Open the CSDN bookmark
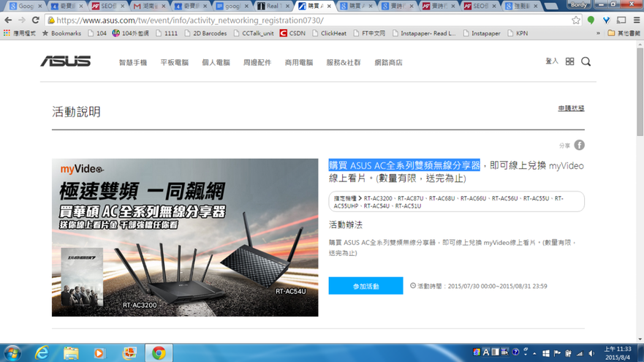Image resolution: width=644 pixels, height=362 pixels. pyautogui.click(x=292, y=34)
